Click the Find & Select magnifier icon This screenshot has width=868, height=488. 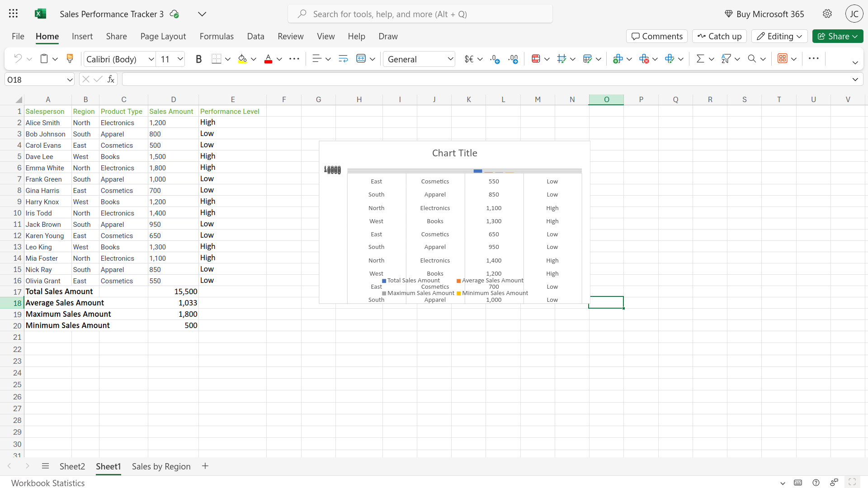[752, 59]
